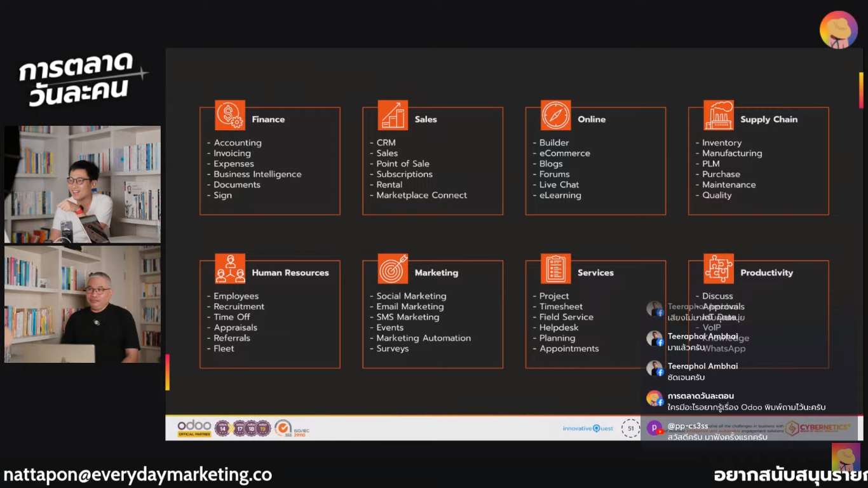Screen dimensions: 868x488
Task: Click the bottom presenter webcam thumbnail
Action: 83,304
